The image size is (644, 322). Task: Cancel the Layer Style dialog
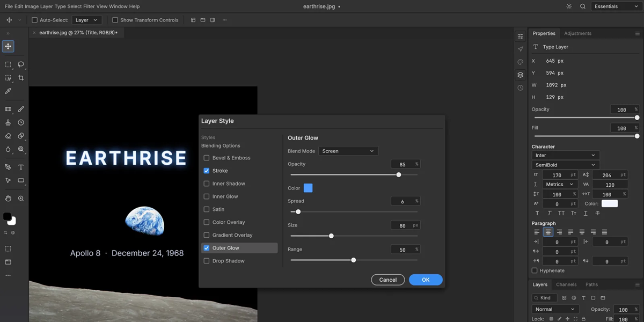click(388, 280)
